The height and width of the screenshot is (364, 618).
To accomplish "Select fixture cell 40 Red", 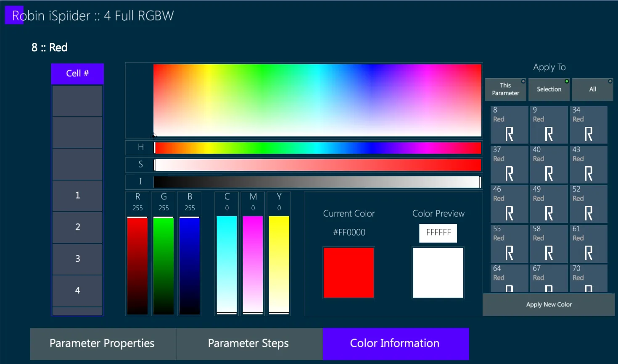I will [549, 165].
